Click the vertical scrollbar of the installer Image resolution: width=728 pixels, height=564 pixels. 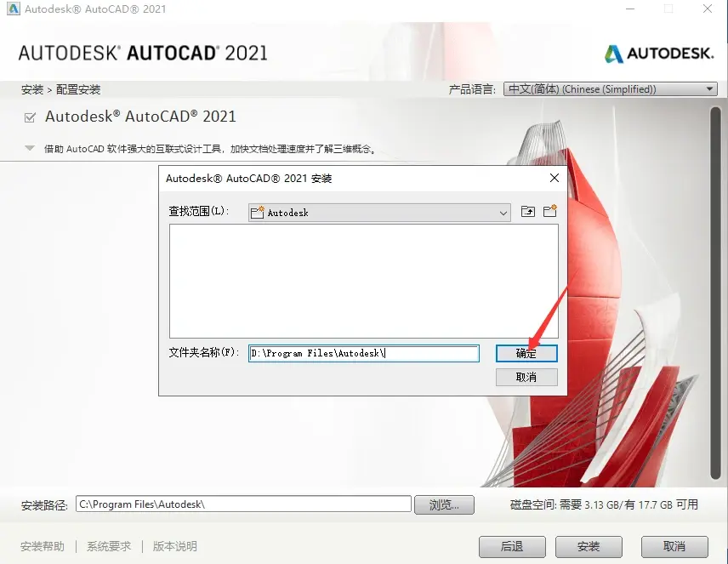coord(715,293)
